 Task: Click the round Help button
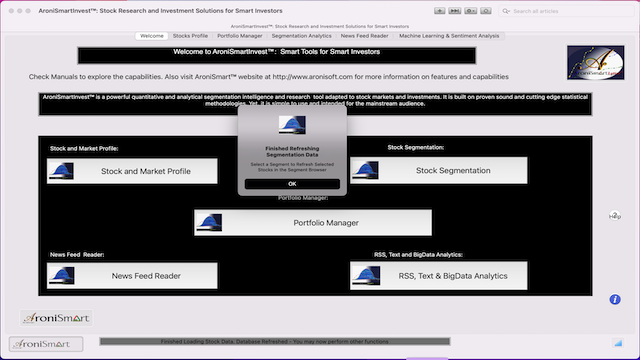(x=615, y=216)
